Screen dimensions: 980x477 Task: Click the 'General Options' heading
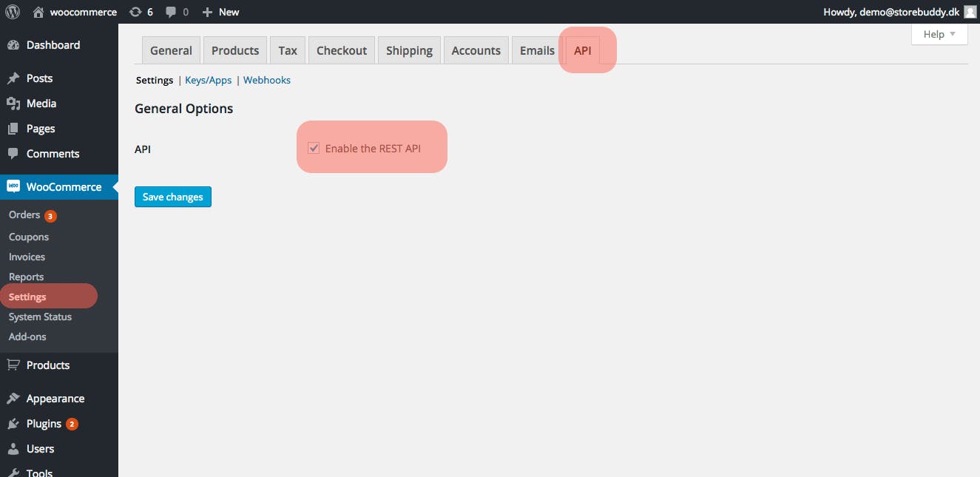click(x=184, y=109)
